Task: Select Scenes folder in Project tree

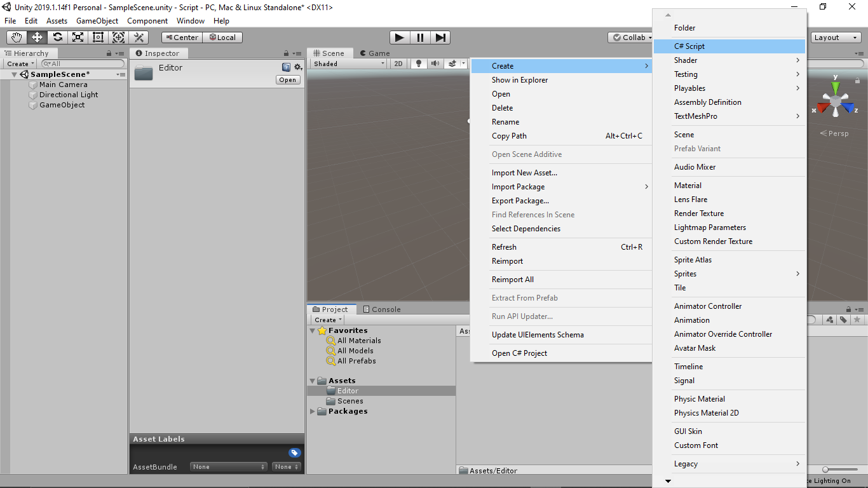Action: coord(350,401)
